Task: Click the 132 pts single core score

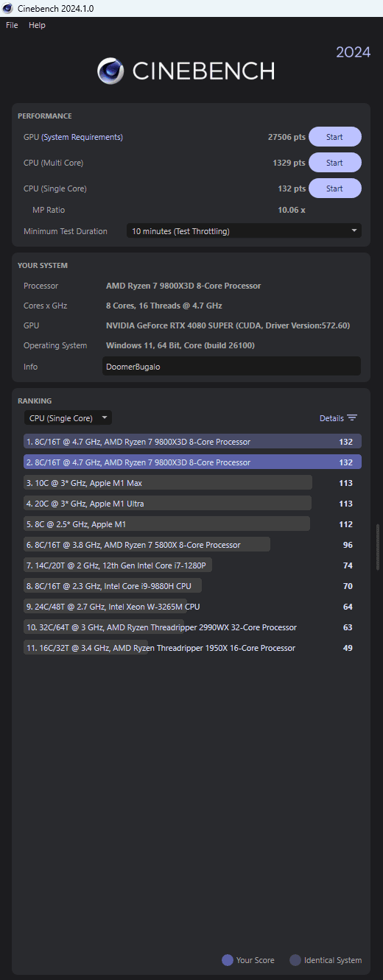Action: click(292, 188)
